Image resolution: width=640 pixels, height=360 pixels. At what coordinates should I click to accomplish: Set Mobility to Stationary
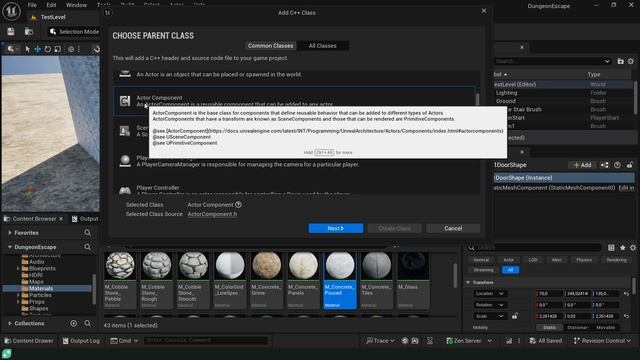[577, 327]
